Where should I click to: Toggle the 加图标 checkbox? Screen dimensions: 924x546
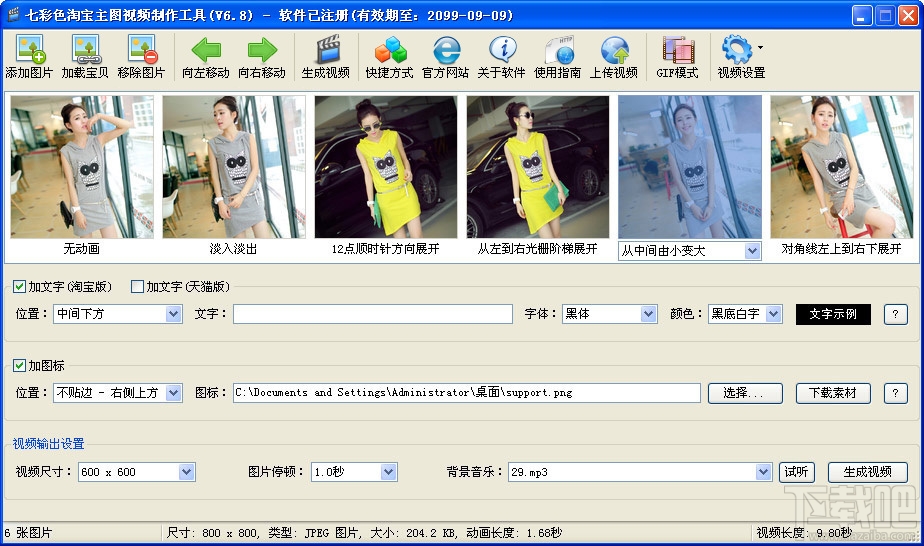19,366
